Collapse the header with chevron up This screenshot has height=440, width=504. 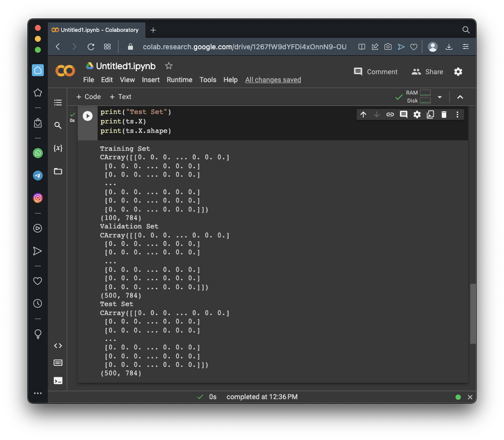tap(460, 97)
